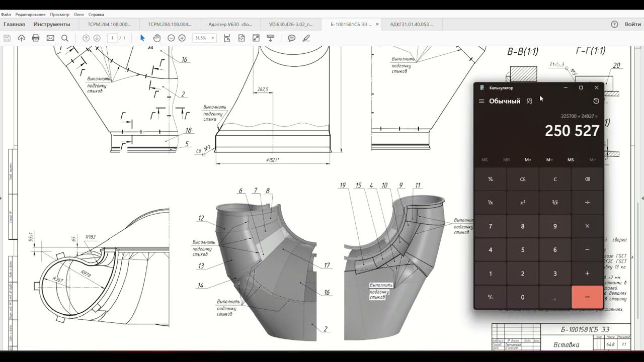The width and height of the screenshot is (644, 362).
Task: Open the 51,6% zoom level dropdown
Action: (x=205, y=38)
